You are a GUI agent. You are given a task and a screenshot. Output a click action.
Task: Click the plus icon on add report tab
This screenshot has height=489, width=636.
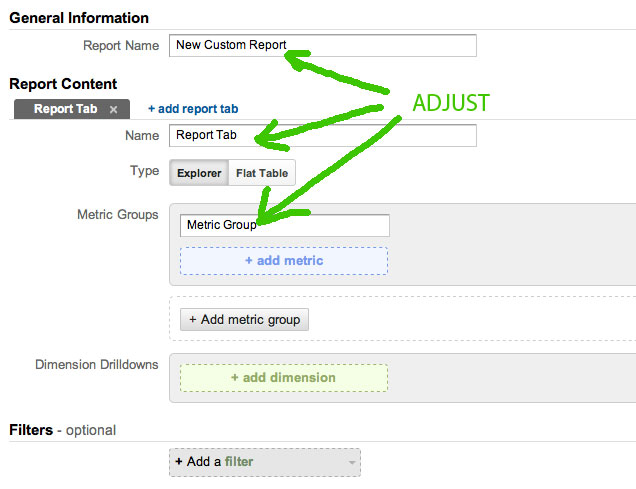(x=151, y=109)
